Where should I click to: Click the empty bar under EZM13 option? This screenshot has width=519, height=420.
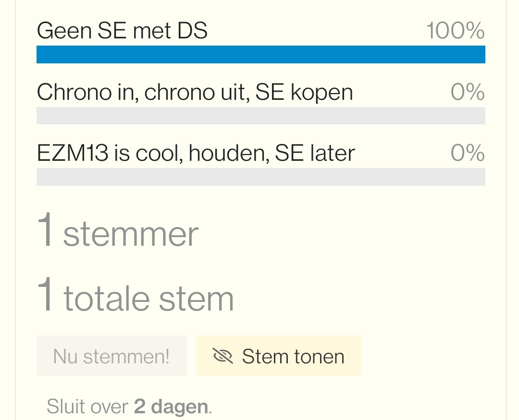coord(261,177)
